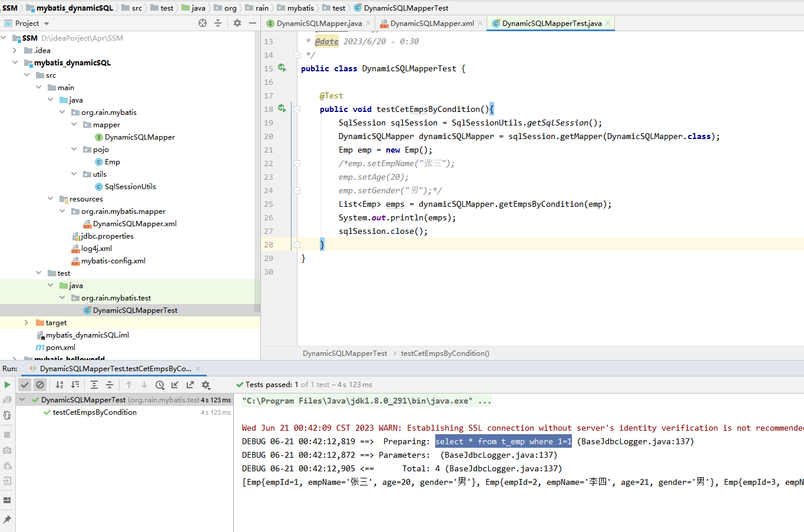Expand all test results in Run toolbar

pos(94,385)
